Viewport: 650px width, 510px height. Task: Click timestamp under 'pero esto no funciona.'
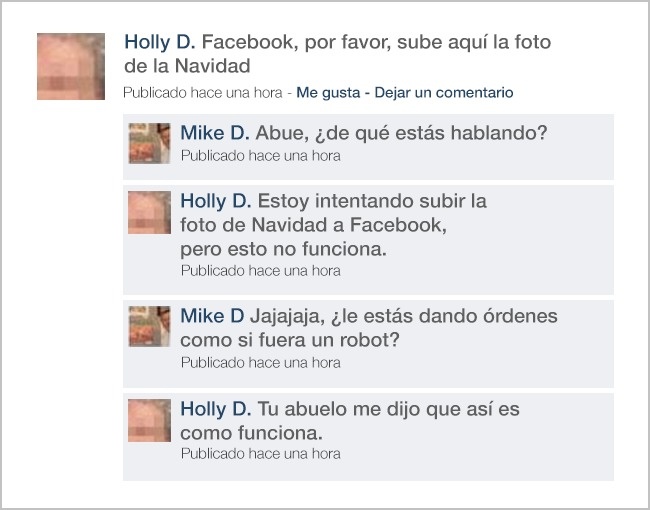pyautogui.click(x=261, y=271)
